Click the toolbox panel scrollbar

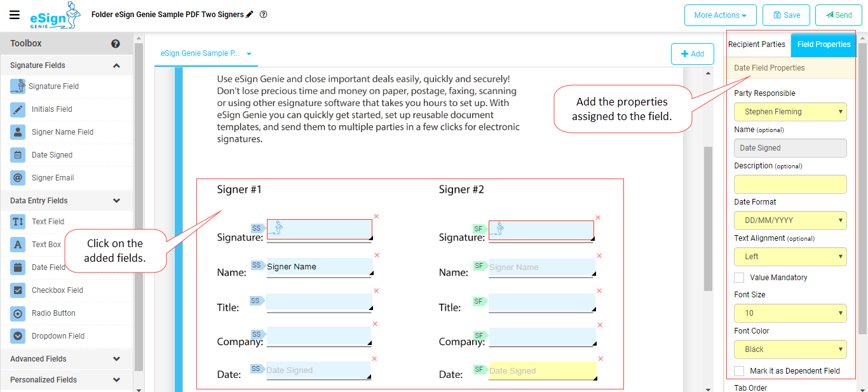(x=139, y=208)
